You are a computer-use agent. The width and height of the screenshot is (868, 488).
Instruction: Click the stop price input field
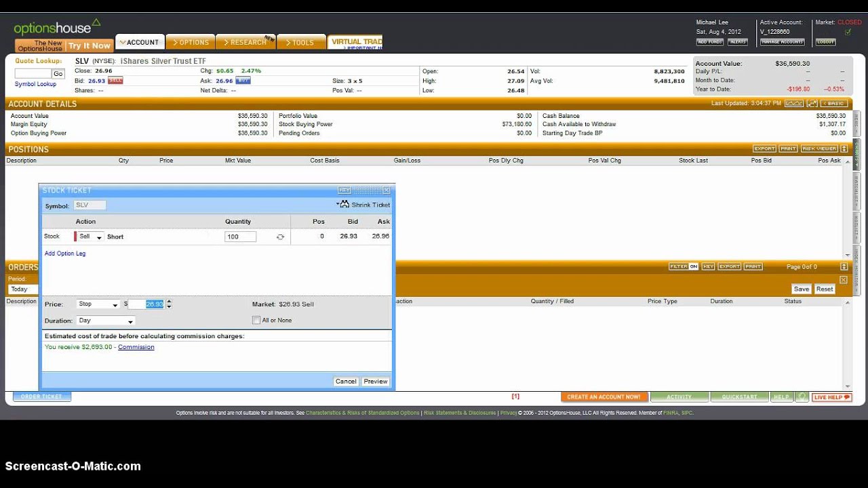pos(146,304)
